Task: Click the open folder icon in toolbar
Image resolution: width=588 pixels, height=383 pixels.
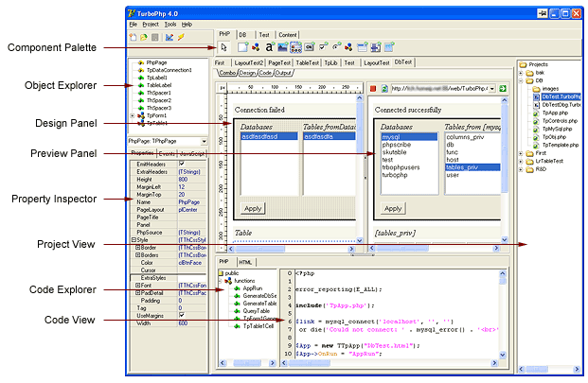Action: point(143,38)
